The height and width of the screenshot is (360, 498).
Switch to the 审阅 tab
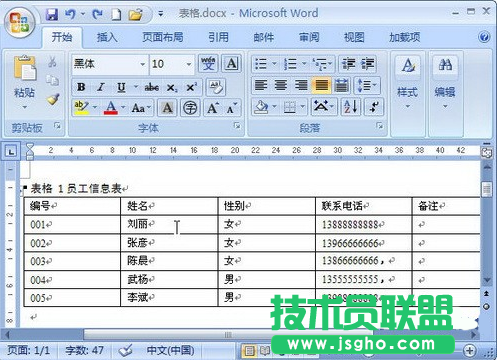coord(309,37)
